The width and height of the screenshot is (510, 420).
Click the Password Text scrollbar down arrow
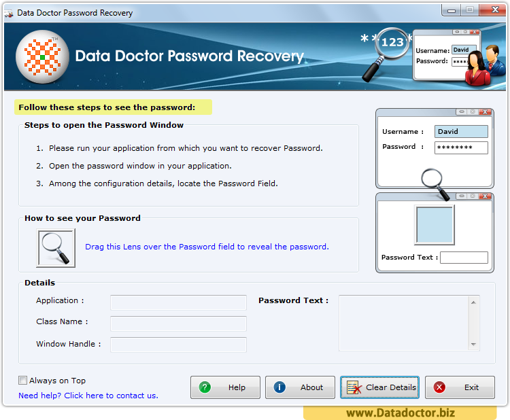(x=473, y=345)
